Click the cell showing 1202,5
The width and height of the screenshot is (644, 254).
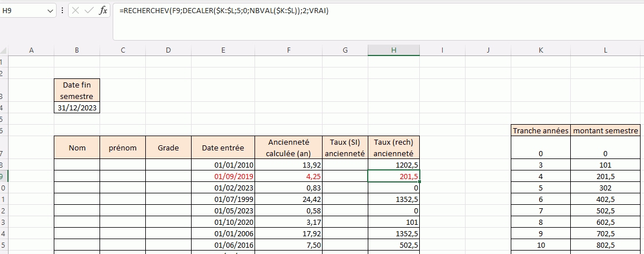(393, 165)
